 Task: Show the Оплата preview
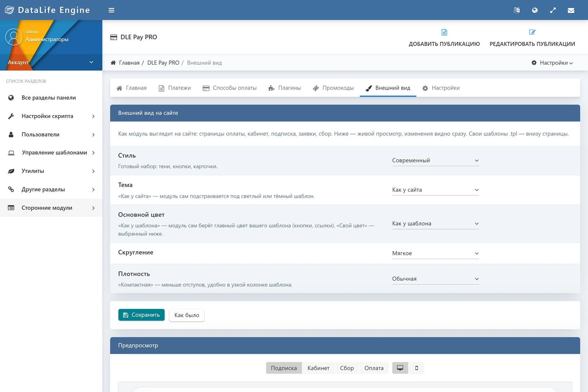coord(374,368)
